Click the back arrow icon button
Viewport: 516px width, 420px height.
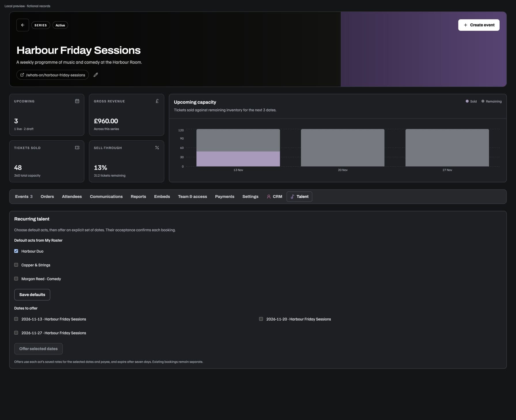coord(22,25)
